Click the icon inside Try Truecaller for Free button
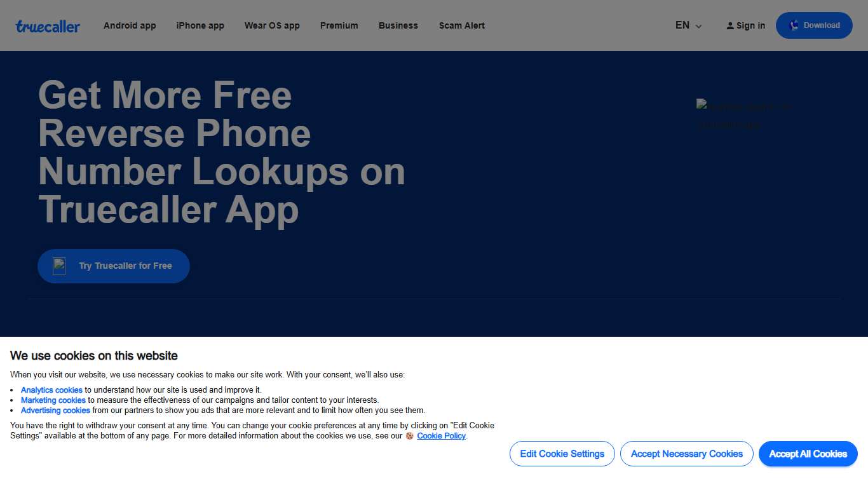The width and height of the screenshot is (868, 488). tap(59, 266)
